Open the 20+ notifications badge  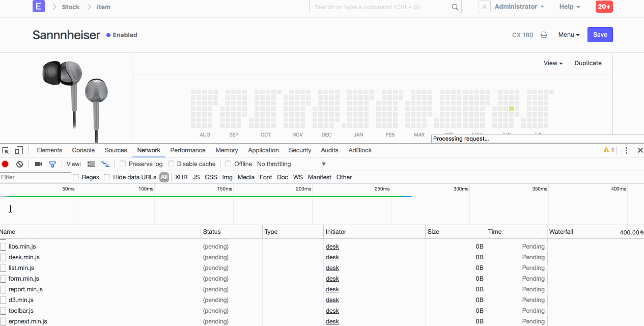604,7
